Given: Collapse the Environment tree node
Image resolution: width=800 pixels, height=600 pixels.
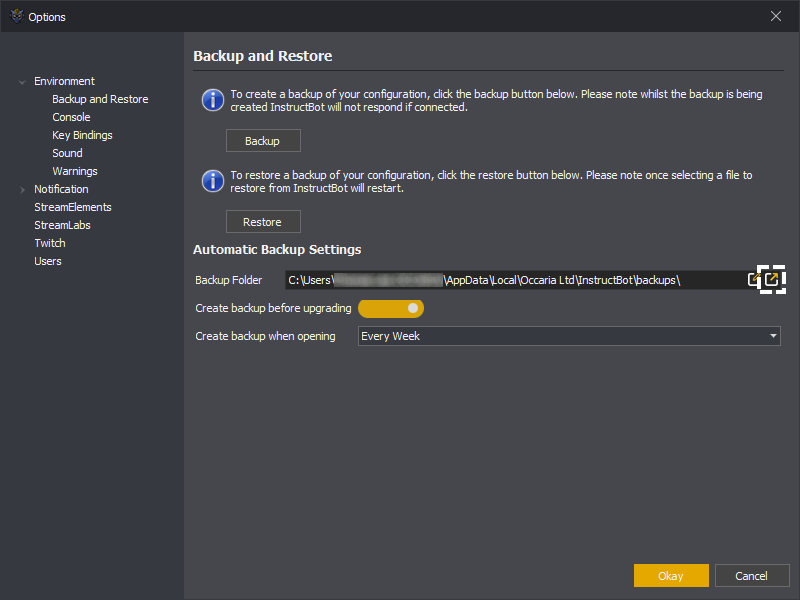Looking at the screenshot, I should (x=22, y=82).
